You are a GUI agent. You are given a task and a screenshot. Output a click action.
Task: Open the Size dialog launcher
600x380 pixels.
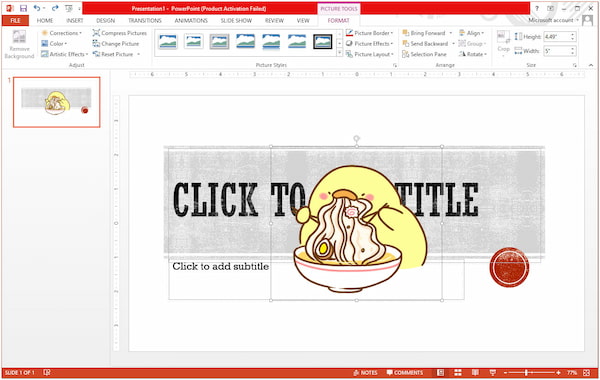tap(575, 65)
